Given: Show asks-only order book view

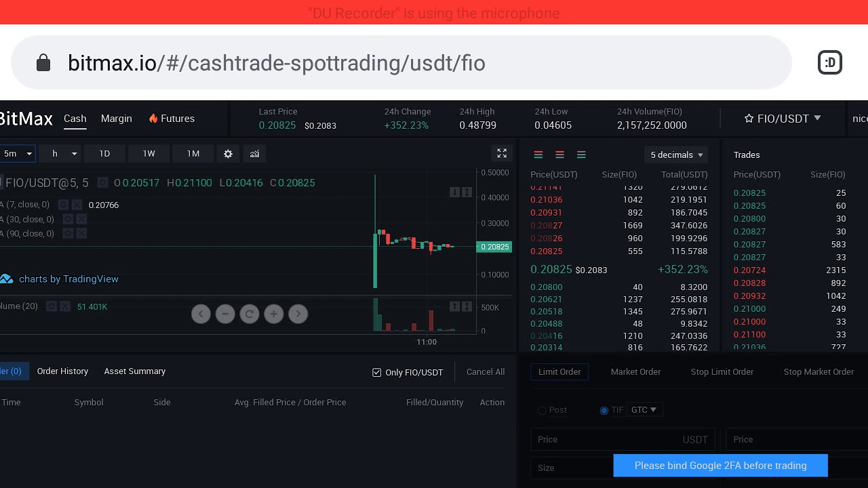Looking at the screenshot, I should (559, 155).
